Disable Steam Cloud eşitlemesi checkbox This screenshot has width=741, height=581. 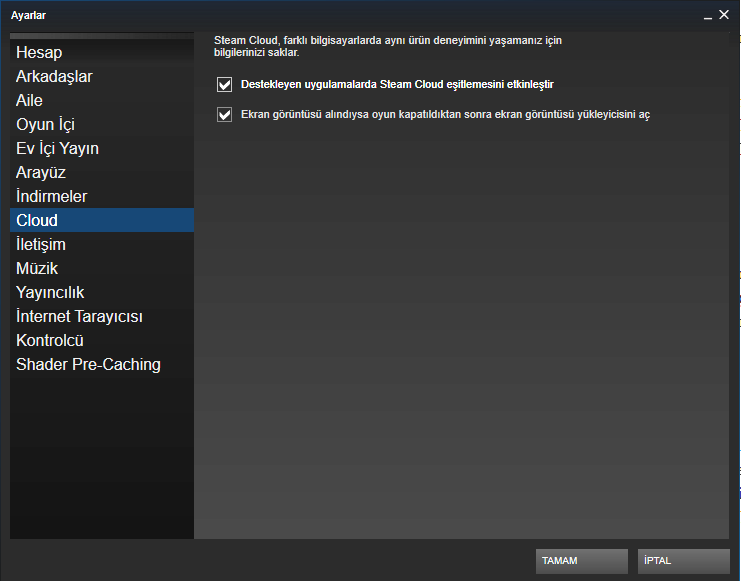pos(224,84)
